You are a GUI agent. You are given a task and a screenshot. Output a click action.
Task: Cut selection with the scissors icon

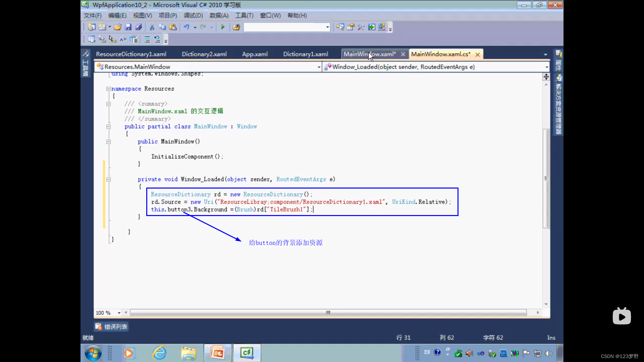(x=152, y=27)
